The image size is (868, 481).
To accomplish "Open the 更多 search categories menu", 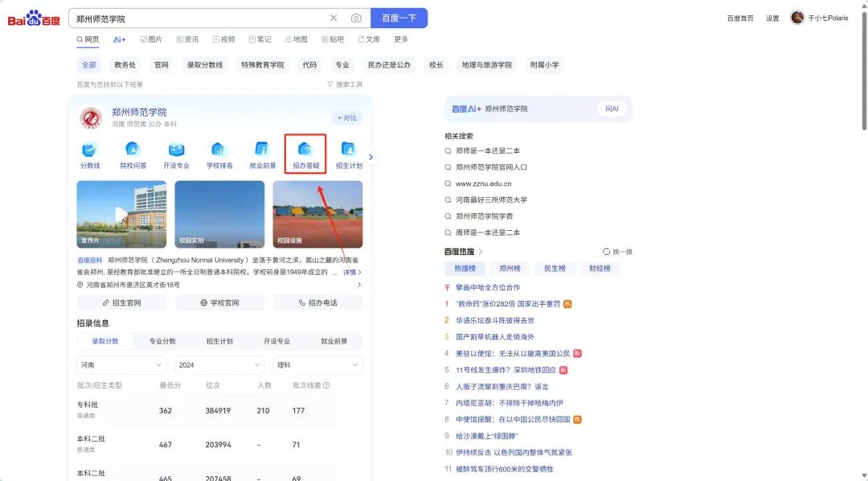I will pos(401,39).
